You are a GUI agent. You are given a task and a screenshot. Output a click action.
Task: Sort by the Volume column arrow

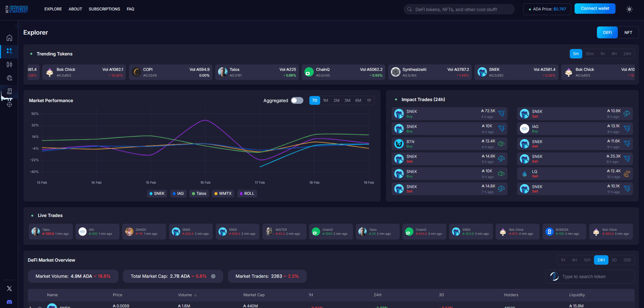click(196, 295)
